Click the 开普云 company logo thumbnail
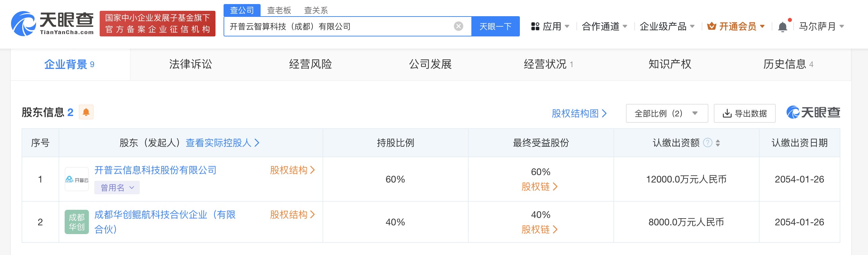Screen dimensions: 868x255 pos(77,179)
